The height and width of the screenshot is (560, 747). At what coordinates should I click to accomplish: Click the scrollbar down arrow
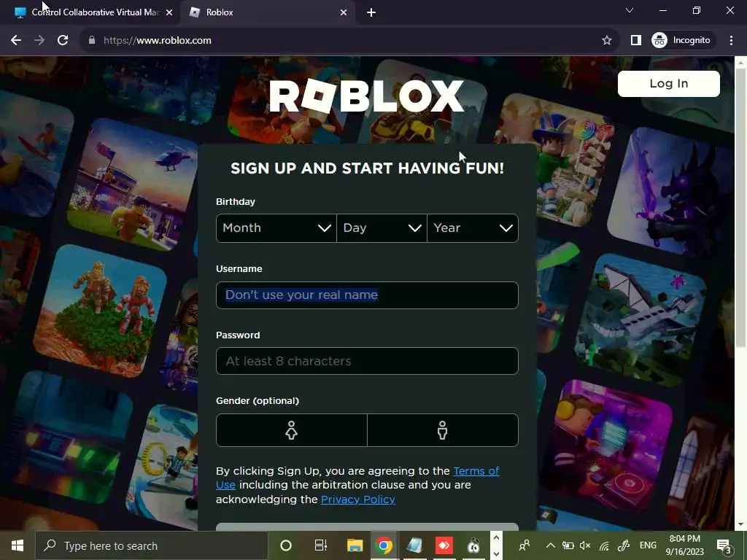coord(740,525)
